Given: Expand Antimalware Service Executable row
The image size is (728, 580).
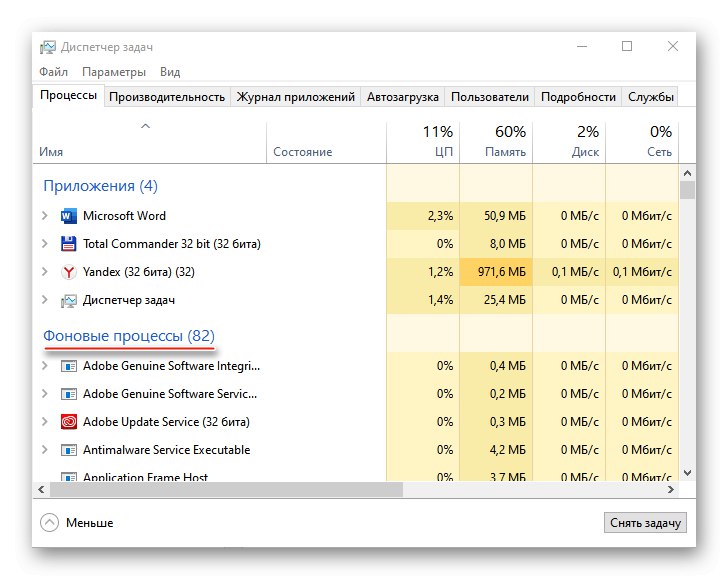Looking at the screenshot, I should pyautogui.click(x=45, y=449).
